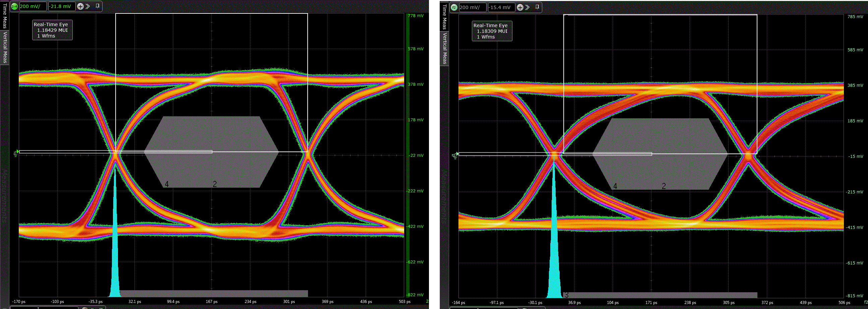
Task: Switch to right panel Vertical Meas tab
Action: point(444,49)
